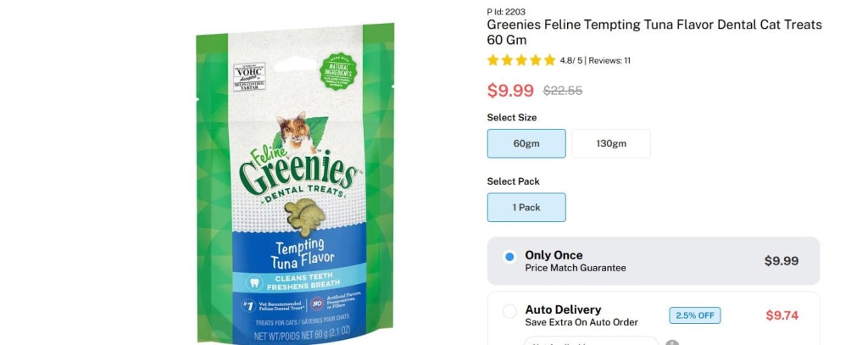This screenshot has height=345, width=868.
Task: Click the VOHC seal on the package
Action: coord(249,76)
